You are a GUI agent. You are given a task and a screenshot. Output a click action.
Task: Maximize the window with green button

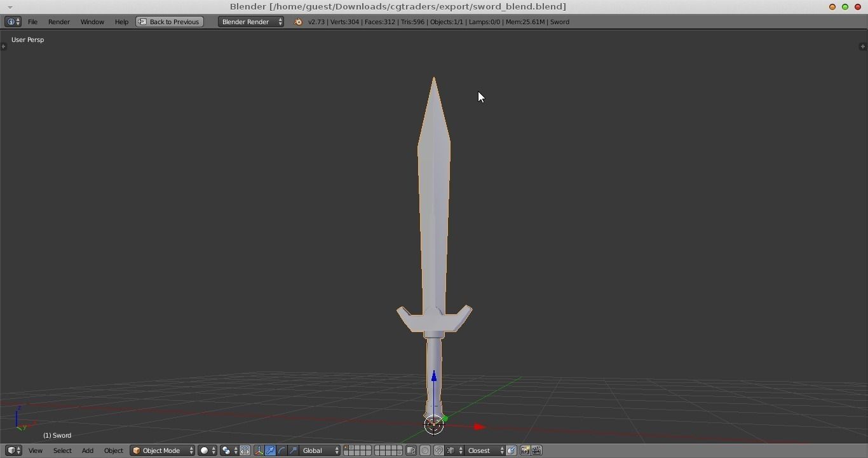coord(845,7)
